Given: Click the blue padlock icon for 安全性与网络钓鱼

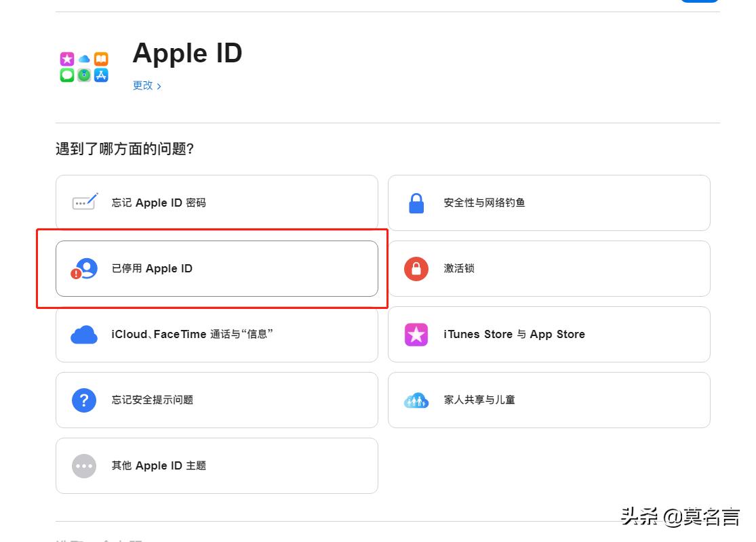Looking at the screenshot, I should point(415,201).
